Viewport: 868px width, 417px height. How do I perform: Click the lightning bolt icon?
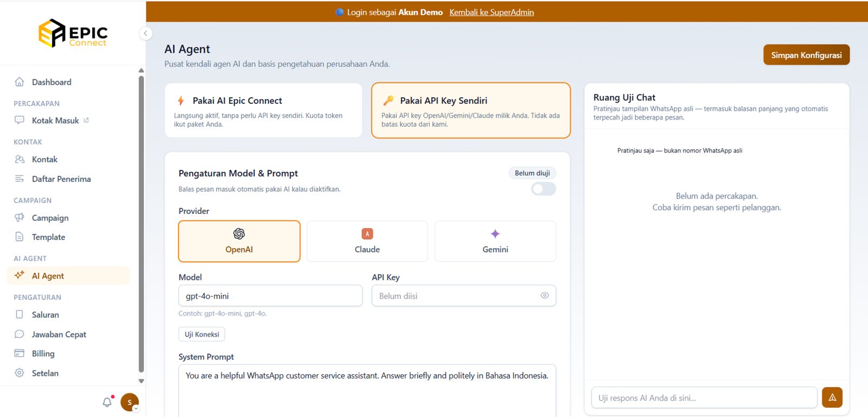click(181, 100)
